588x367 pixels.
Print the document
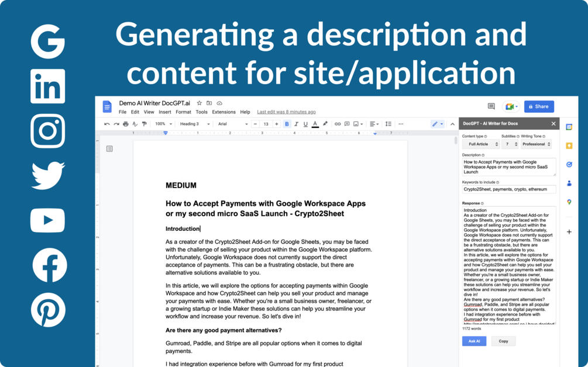pos(126,124)
